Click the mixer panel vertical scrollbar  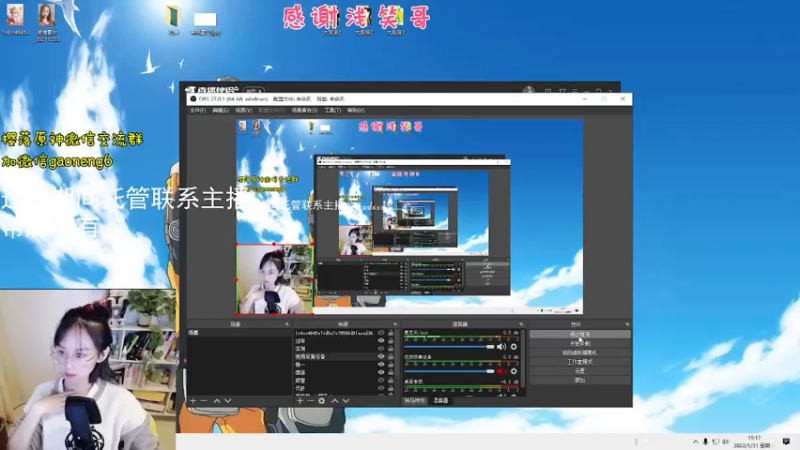click(x=523, y=361)
